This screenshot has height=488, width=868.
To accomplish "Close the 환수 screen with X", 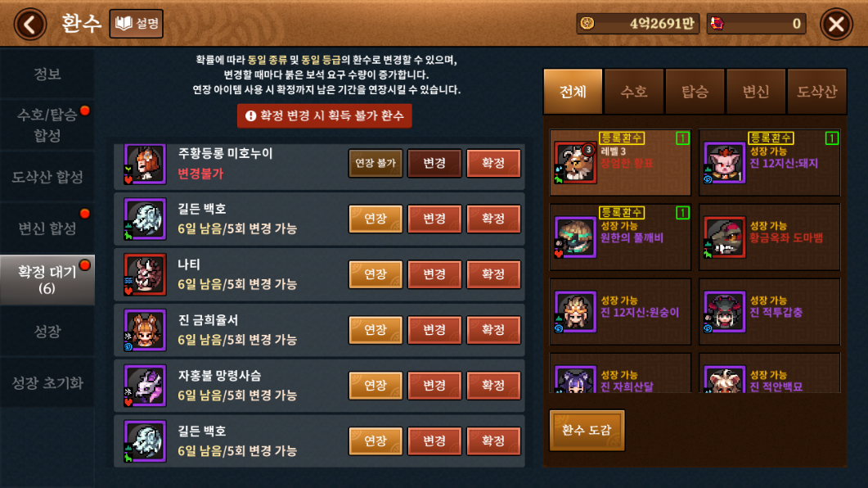I will coord(836,24).
